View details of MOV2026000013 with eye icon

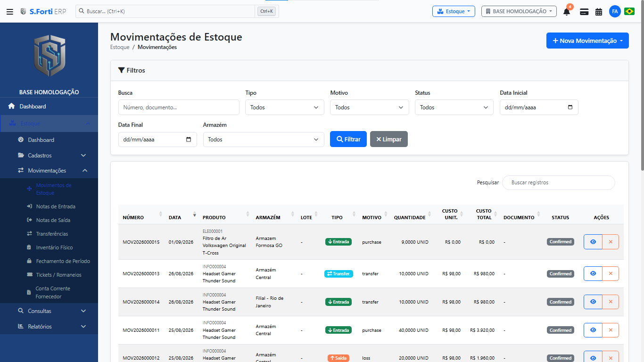(593, 273)
